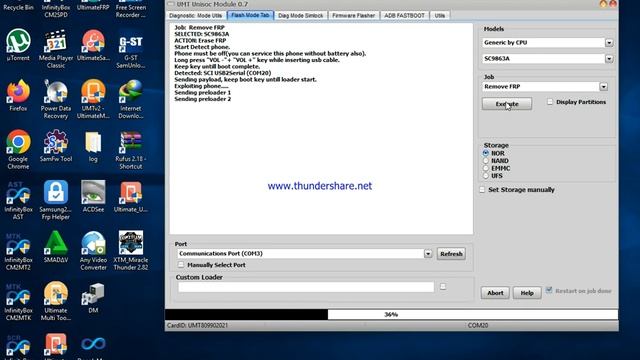Select the NOR storage radio button
The image size is (640, 360).
pyautogui.click(x=486, y=153)
